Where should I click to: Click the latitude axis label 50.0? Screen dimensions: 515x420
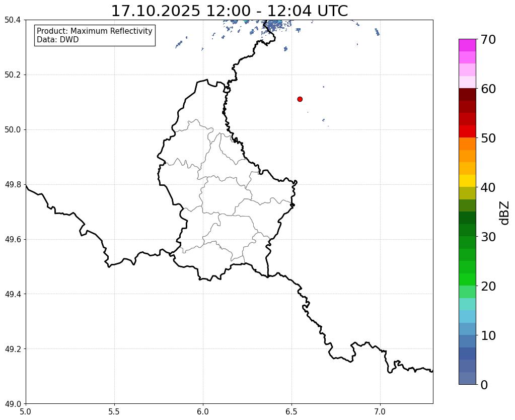pos(13,130)
